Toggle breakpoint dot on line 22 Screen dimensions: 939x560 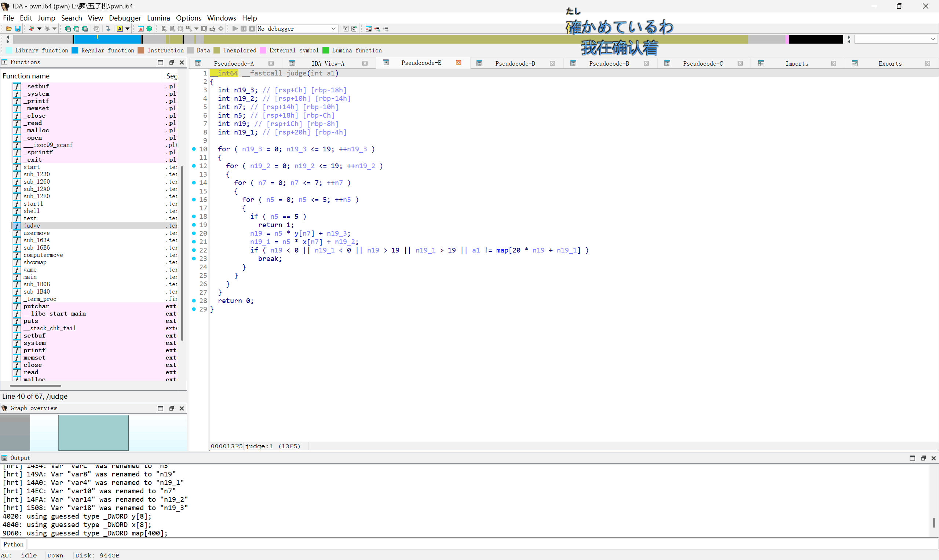point(194,250)
